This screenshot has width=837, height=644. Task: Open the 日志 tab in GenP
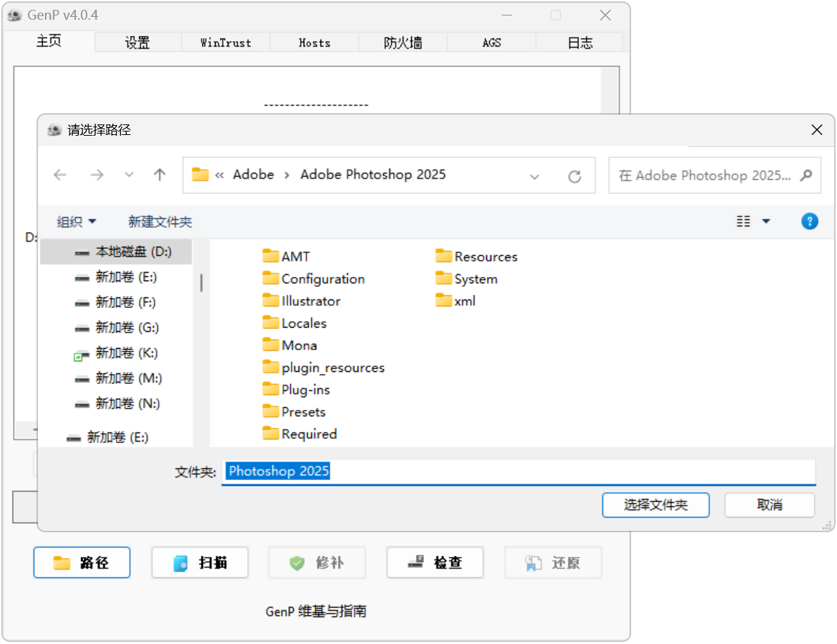pos(580,43)
